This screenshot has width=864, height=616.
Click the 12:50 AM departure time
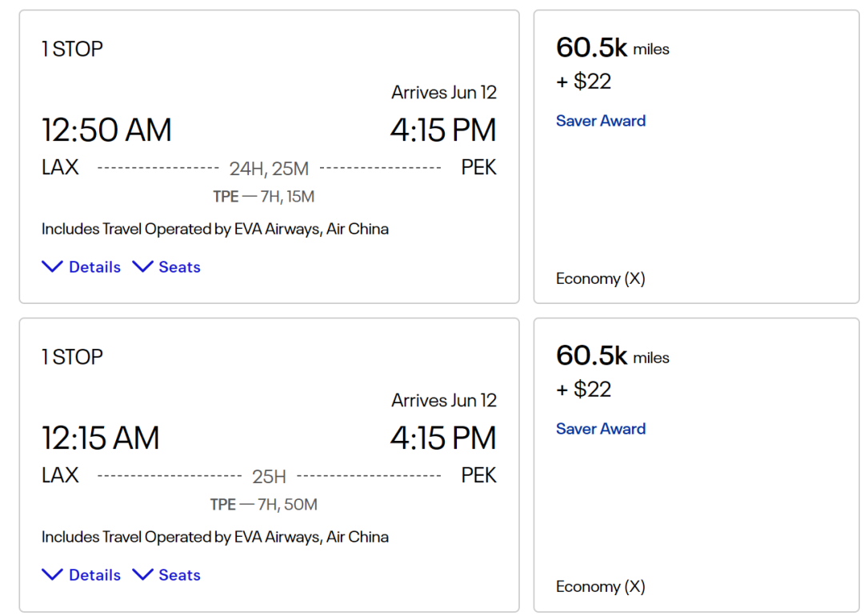tap(106, 130)
